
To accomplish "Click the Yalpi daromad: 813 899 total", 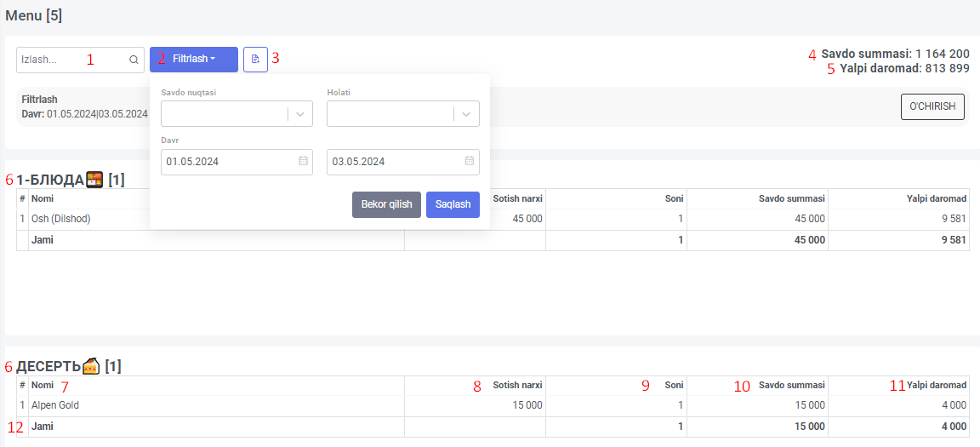I will [x=903, y=69].
